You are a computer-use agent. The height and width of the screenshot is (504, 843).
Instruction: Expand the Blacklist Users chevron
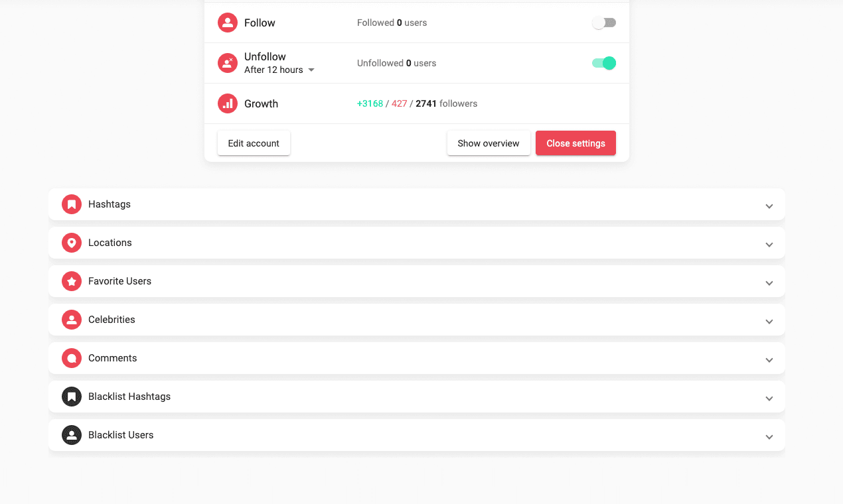point(769,436)
